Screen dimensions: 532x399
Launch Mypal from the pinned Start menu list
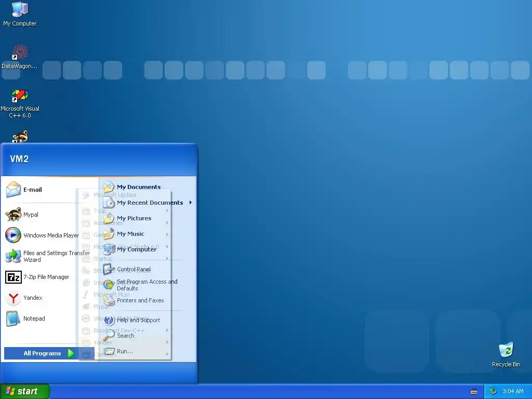tap(50, 215)
